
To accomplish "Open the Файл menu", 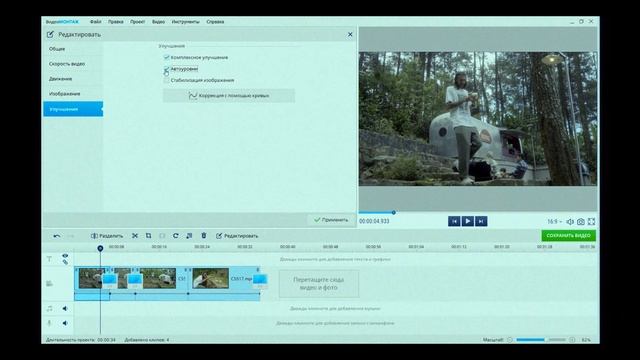I will (96, 22).
